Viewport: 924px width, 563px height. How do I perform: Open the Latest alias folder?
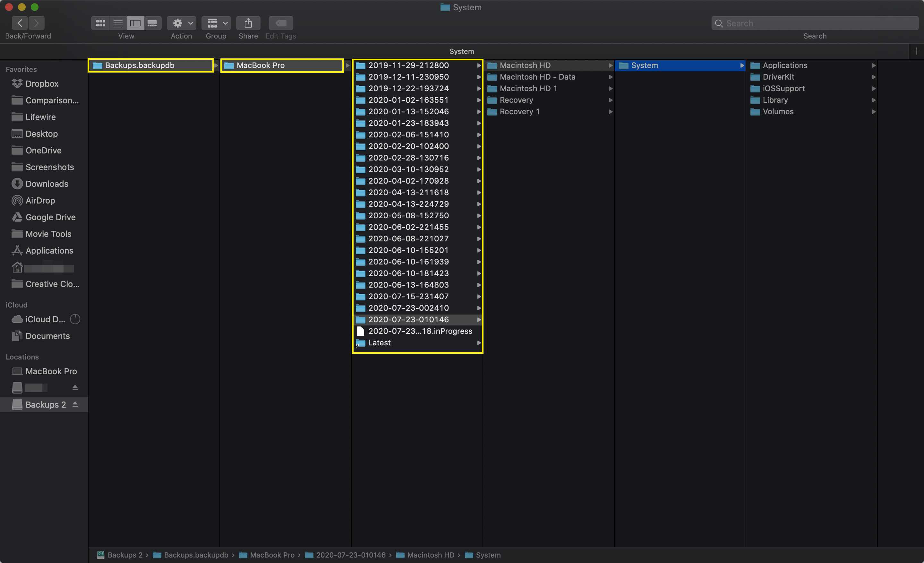point(417,343)
